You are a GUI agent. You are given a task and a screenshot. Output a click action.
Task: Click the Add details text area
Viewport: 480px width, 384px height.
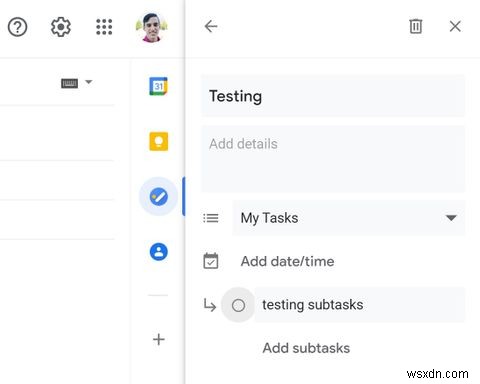click(333, 159)
